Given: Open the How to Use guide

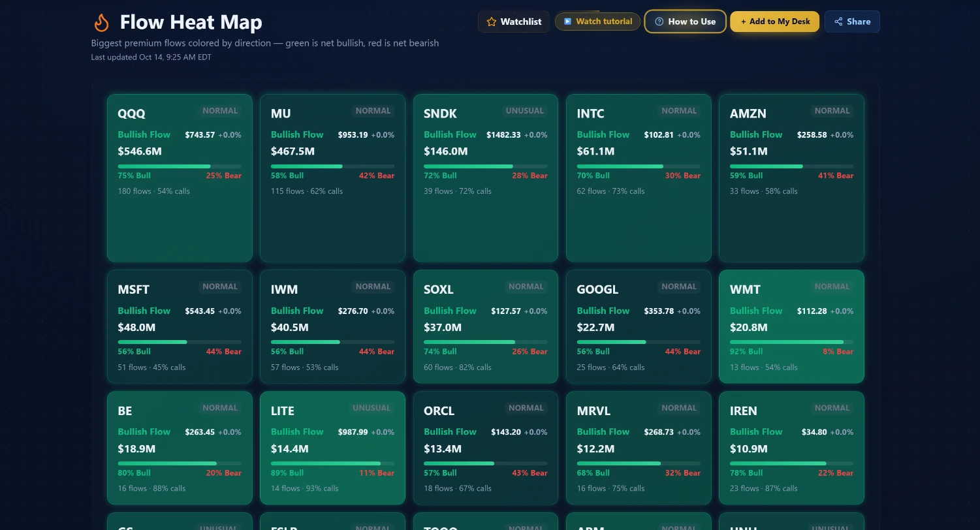Looking at the screenshot, I should point(686,22).
